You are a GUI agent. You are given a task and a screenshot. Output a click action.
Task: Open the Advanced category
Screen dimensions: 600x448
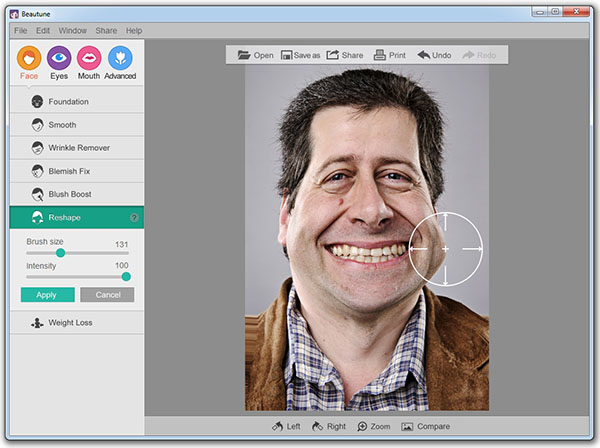(120, 58)
